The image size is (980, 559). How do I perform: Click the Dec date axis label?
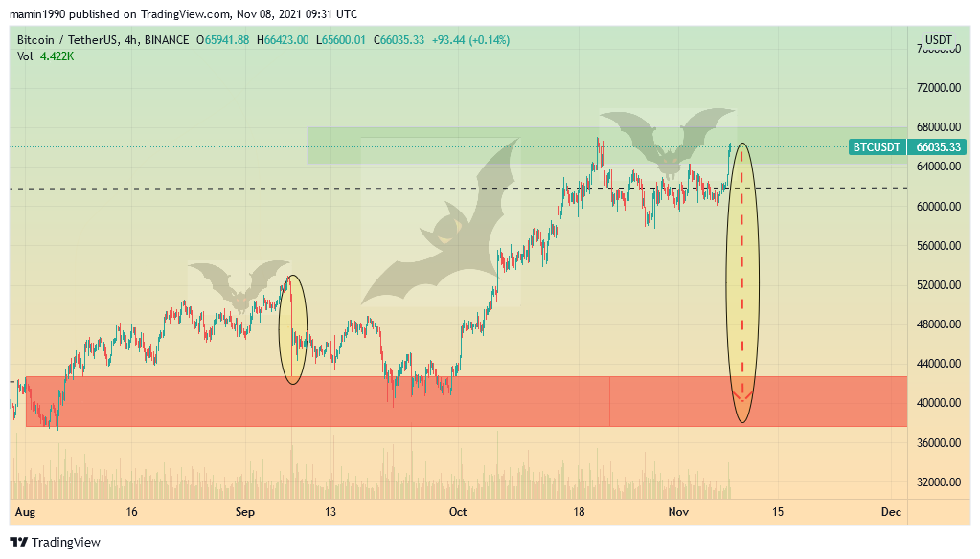[x=891, y=512]
